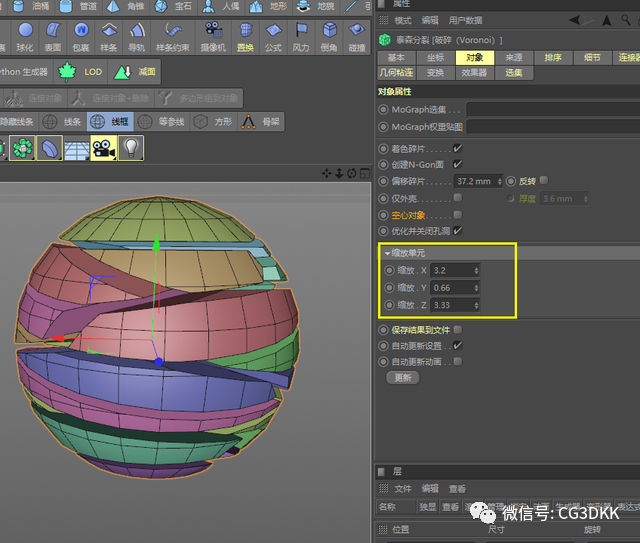Viewport: 640px width, 543px height.
Task: Apply the 表面 (Surface) deformer
Action: 53,37
